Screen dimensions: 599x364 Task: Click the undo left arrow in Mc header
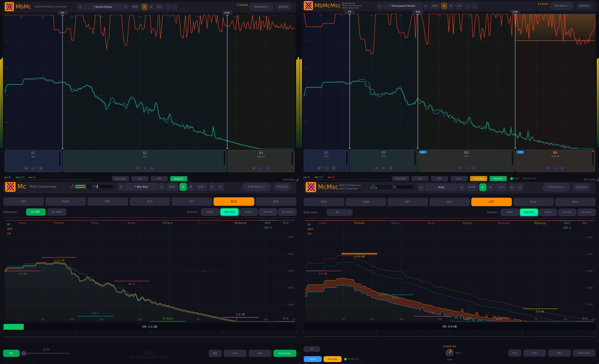[x=212, y=187]
